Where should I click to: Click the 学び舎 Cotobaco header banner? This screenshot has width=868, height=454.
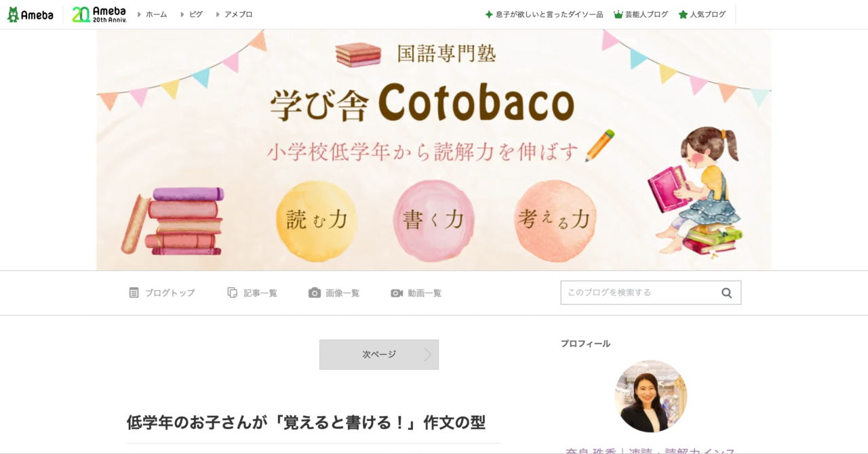point(434,150)
